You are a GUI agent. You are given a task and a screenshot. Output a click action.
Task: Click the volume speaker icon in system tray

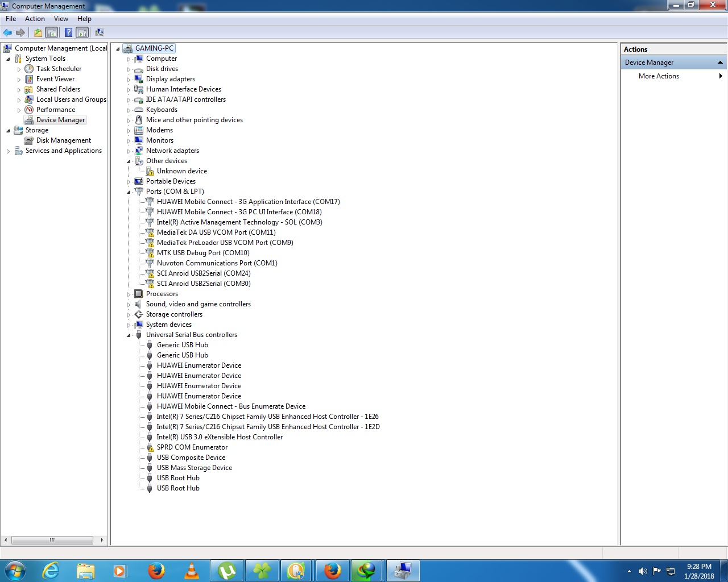[x=643, y=571]
